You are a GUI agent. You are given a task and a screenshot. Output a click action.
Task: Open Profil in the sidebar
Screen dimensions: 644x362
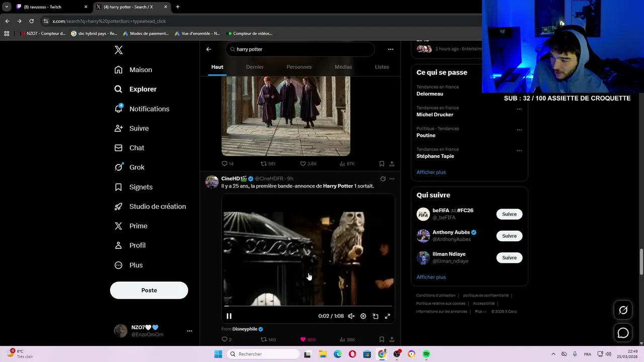(130, 245)
